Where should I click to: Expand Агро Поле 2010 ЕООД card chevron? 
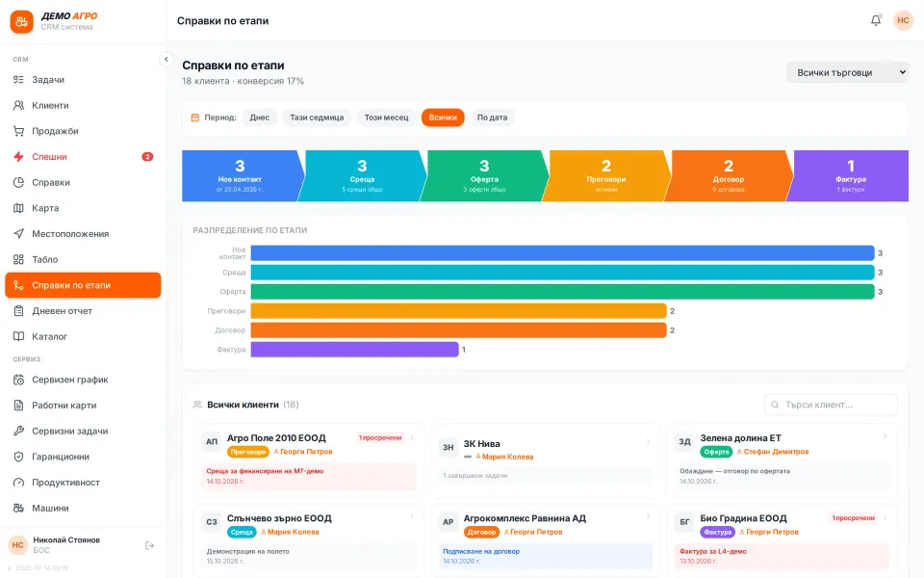(x=412, y=437)
